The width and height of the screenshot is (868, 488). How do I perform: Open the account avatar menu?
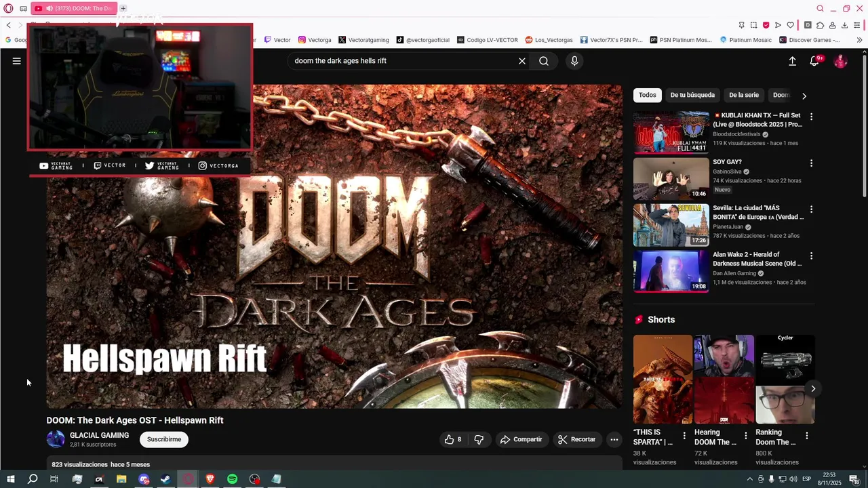pos(840,61)
